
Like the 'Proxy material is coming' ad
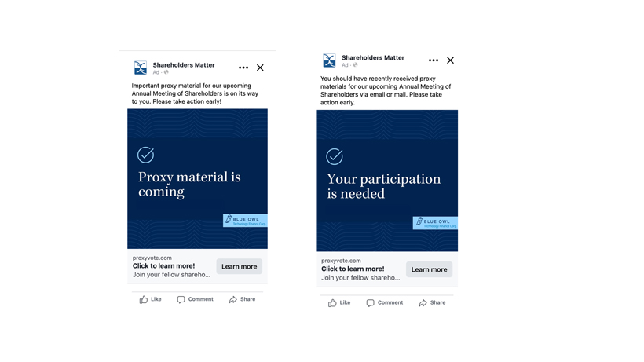pyautogui.click(x=150, y=299)
